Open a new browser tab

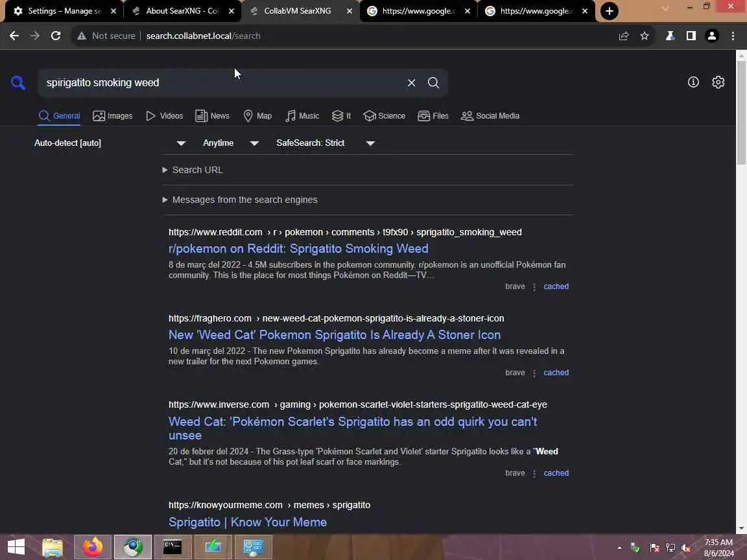click(x=610, y=11)
